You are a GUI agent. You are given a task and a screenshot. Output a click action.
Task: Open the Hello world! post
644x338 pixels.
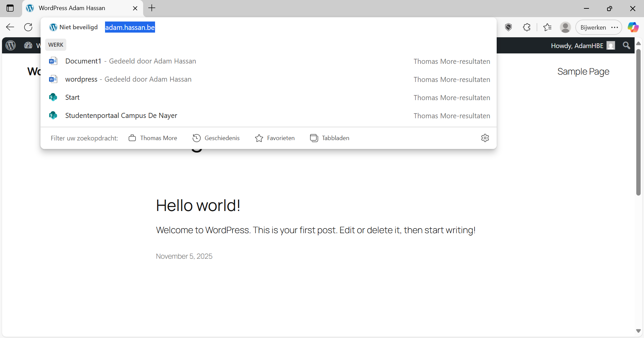click(x=198, y=205)
